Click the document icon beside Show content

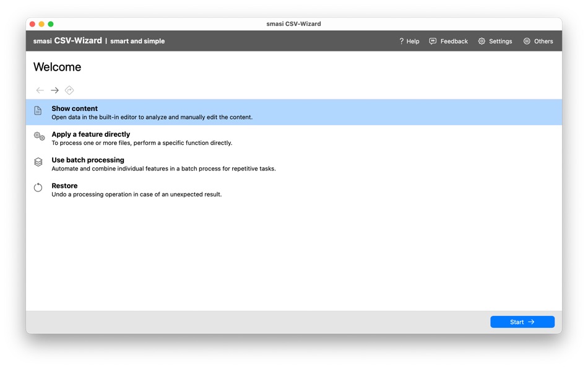click(38, 110)
